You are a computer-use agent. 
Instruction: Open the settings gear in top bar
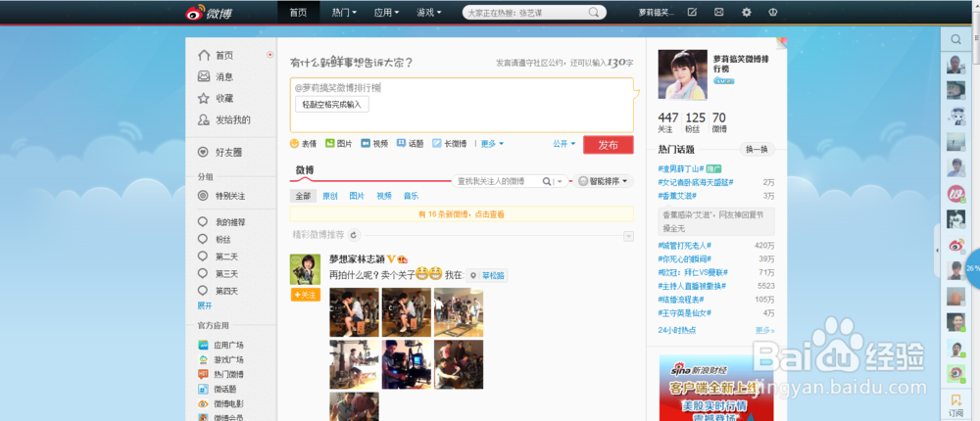click(x=746, y=13)
